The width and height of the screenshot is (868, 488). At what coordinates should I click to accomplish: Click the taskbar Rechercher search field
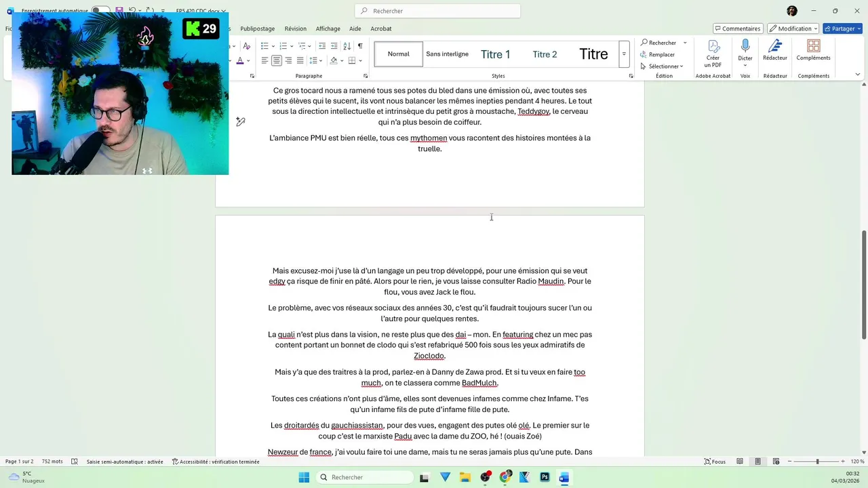pos(365,477)
